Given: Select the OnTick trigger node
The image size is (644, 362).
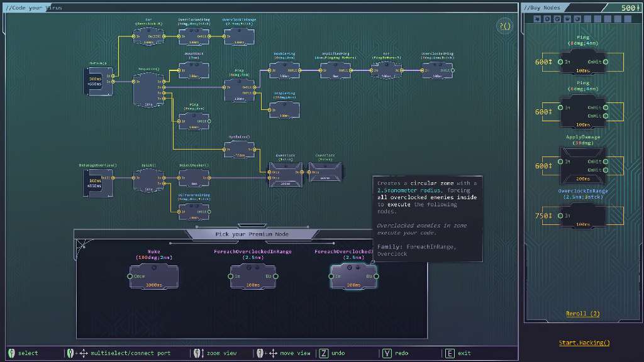Looking at the screenshot, I should click(99, 81).
